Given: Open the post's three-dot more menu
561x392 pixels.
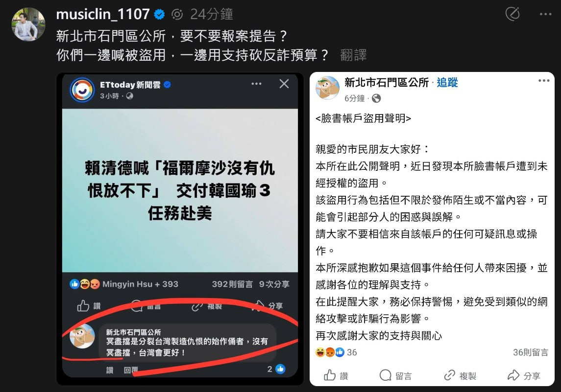Looking at the screenshot, I should pos(545,14).
